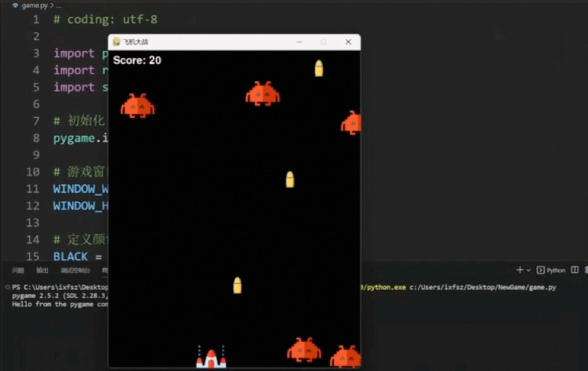588x371 pixels.
Task: Click the game.py file icon in breadcrumb
Action: click(x=15, y=5)
